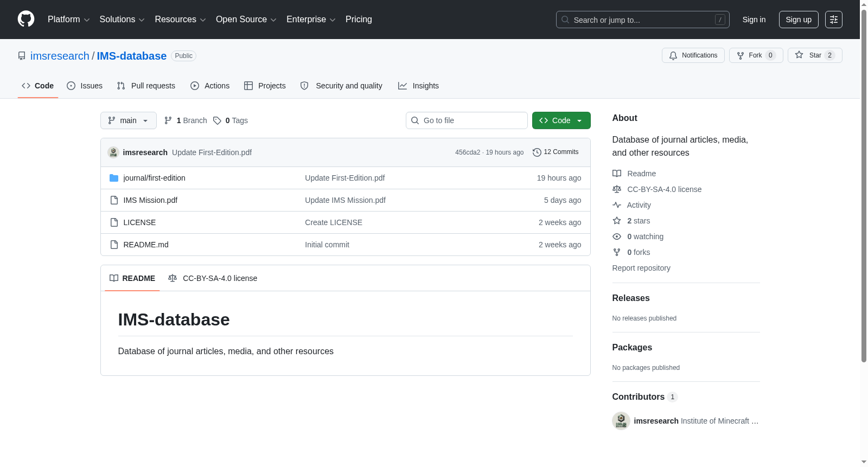Viewport: 868px width, 467px height.
Task: Click the magnifier icon in Go to file
Action: (415, 120)
